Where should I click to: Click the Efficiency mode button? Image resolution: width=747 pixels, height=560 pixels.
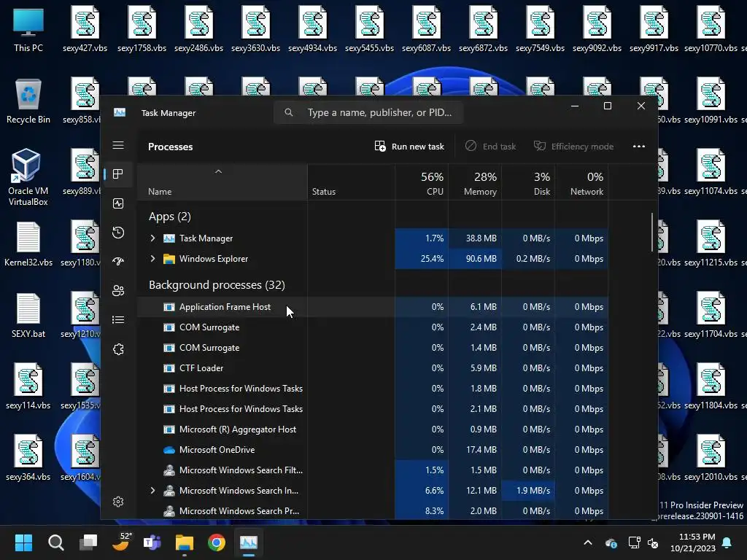573,146
